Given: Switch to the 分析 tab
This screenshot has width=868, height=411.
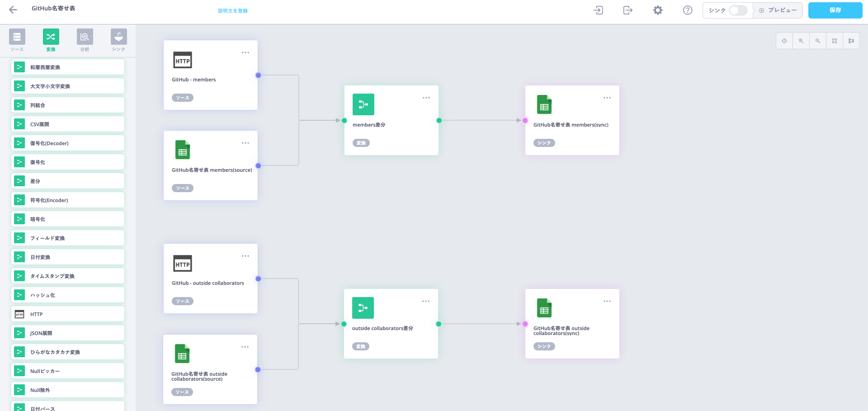Looking at the screenshot, I should point(85,40).
